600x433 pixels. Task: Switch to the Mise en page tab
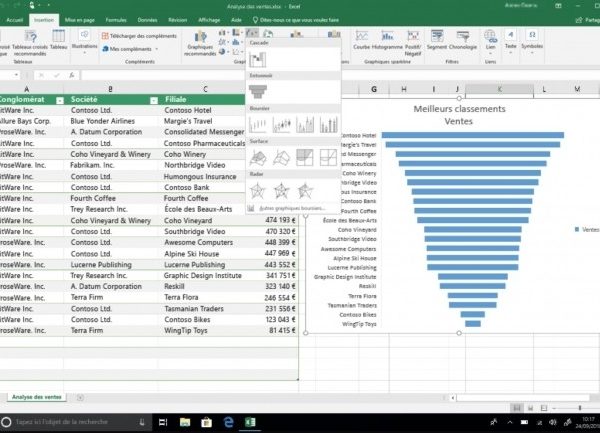pos(80,20)
